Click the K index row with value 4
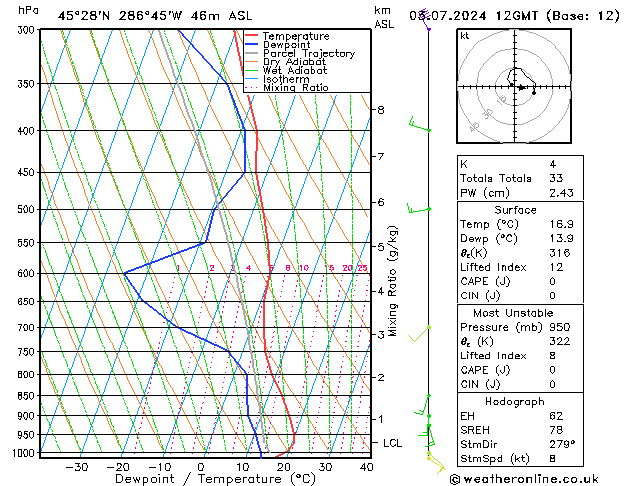 (520, 164)
